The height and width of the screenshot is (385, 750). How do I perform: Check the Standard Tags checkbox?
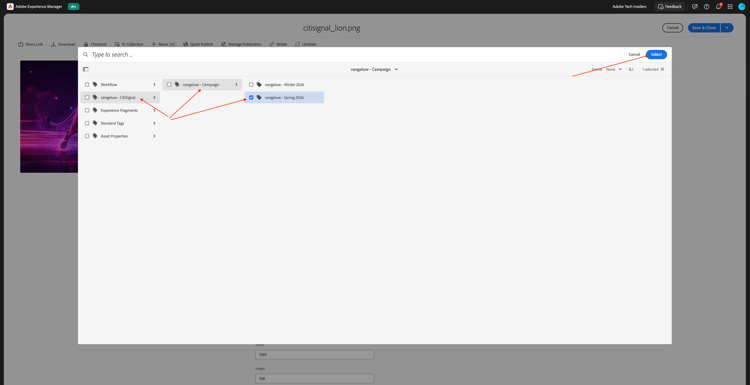click(x=87, y=123)
